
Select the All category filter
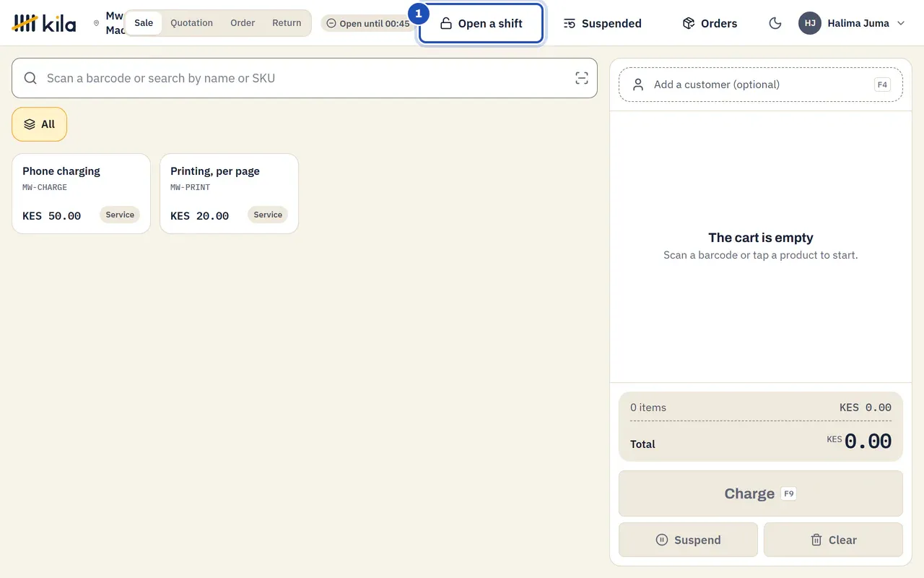(x=40, y=124)
